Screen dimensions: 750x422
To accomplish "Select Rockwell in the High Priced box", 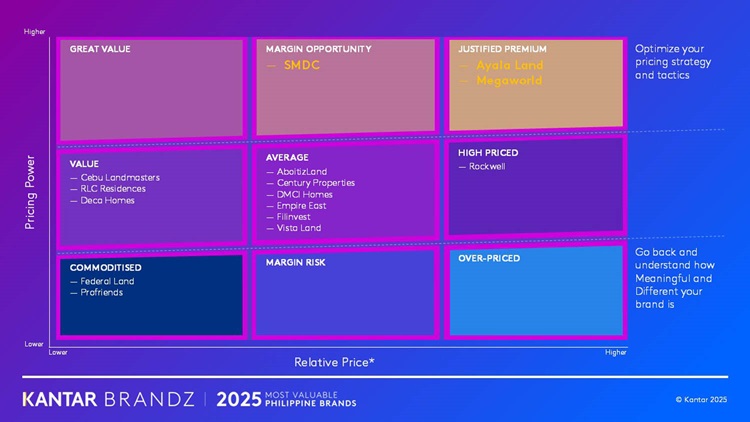I will [x=487, y=167].
